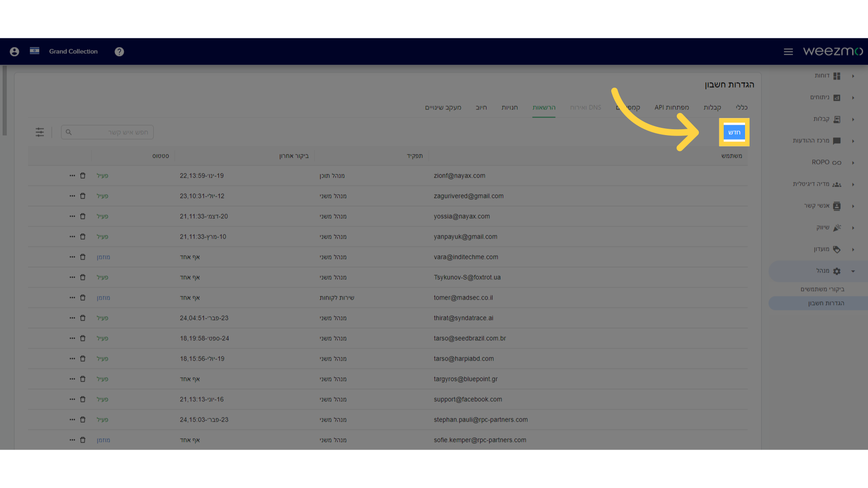Switch to the קבלות settings tab

712,108
